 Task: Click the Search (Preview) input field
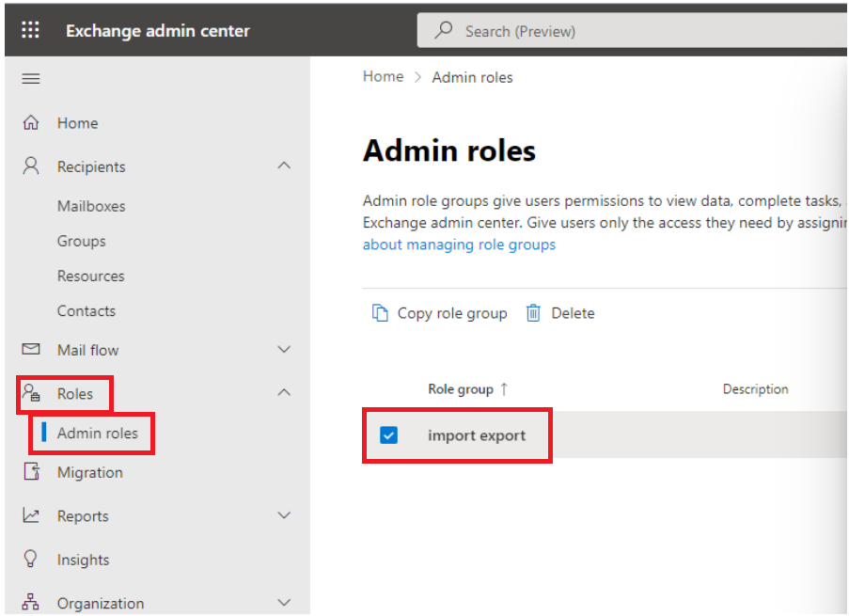pos(633,31)
